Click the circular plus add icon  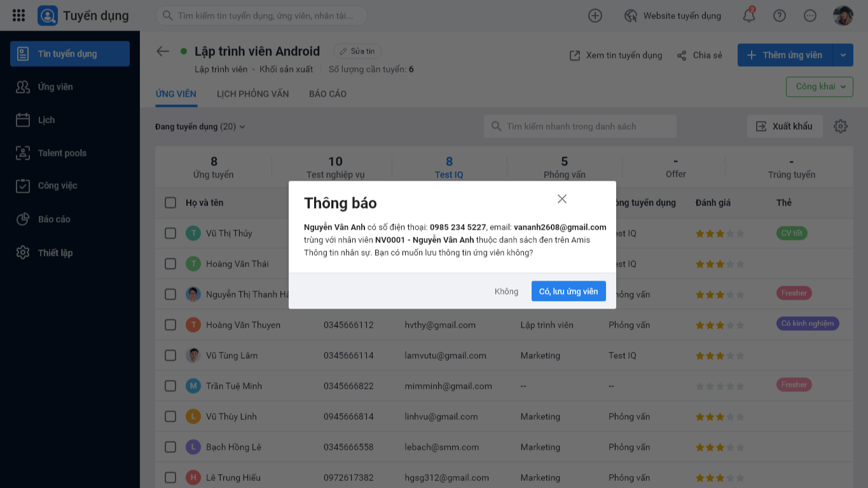(x=595, y=16)
